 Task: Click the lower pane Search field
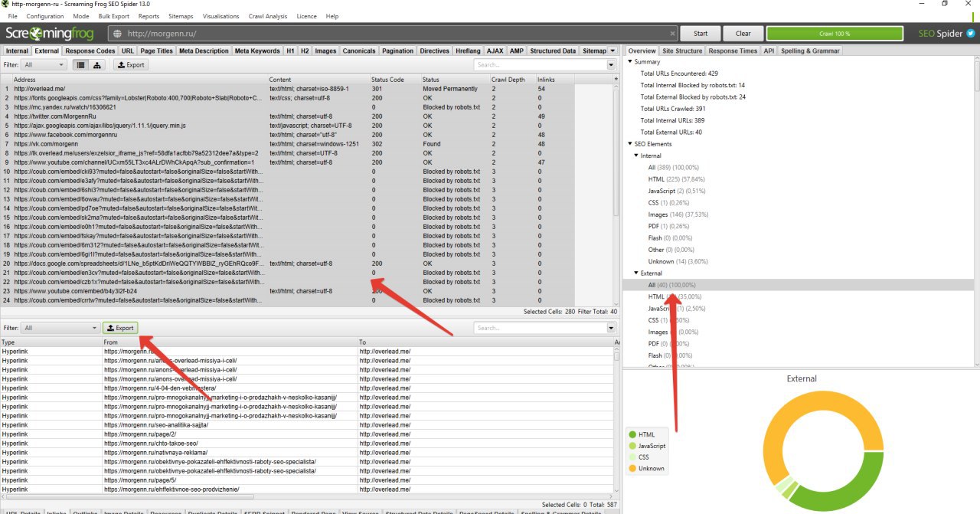[x=540, y=328]
